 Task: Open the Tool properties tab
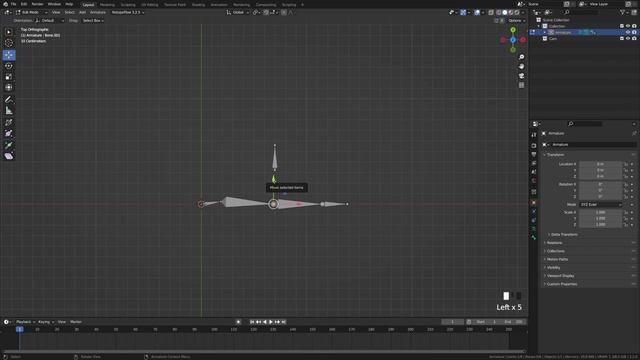click(x=534, y=135)
